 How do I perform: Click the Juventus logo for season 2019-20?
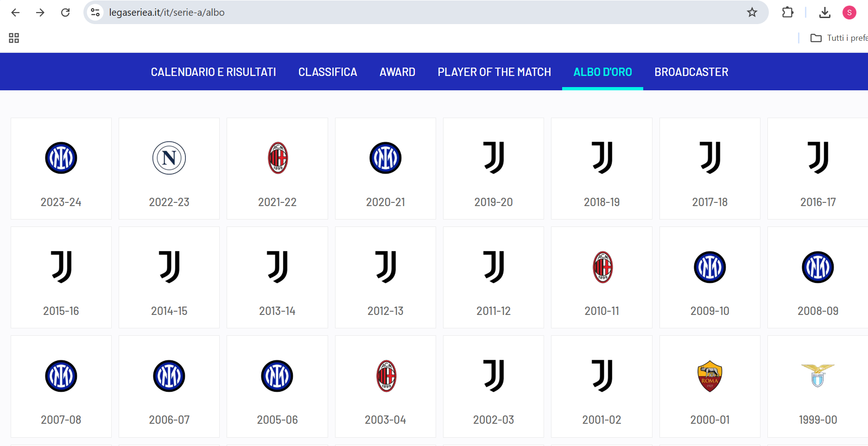[x=494, y=158]
